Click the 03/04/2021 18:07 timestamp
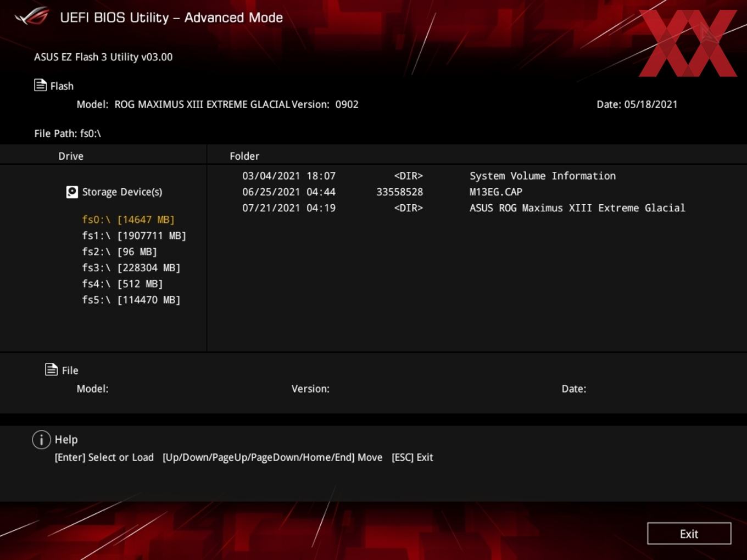The width and height of the screenshot is (747, 560). [x=289, y=176]
